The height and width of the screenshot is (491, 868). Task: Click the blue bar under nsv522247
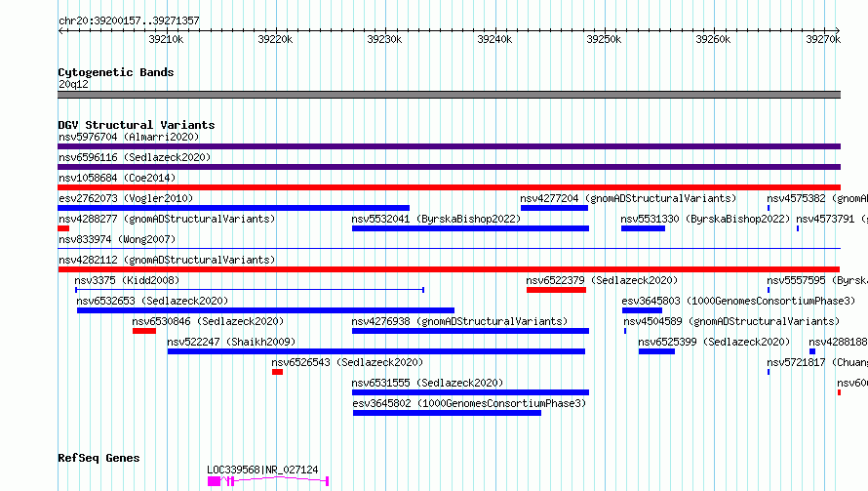(376, 351)
